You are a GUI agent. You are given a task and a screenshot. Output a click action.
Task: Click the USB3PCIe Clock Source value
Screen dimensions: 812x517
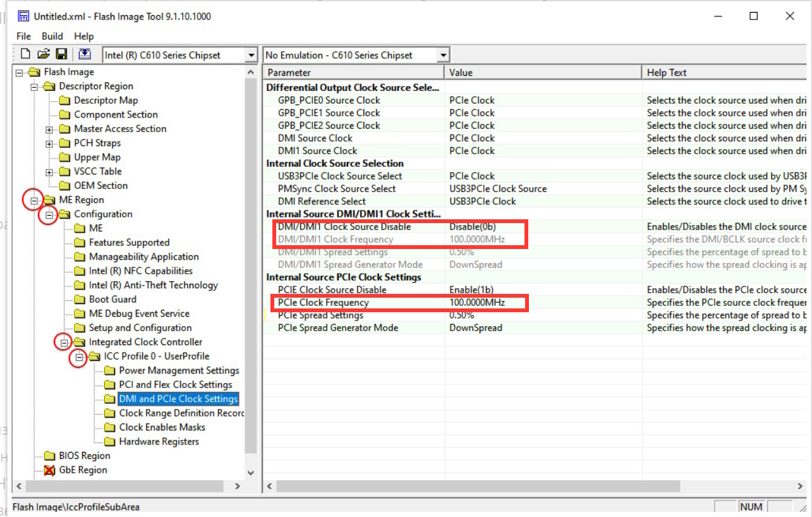pos(498,188)
